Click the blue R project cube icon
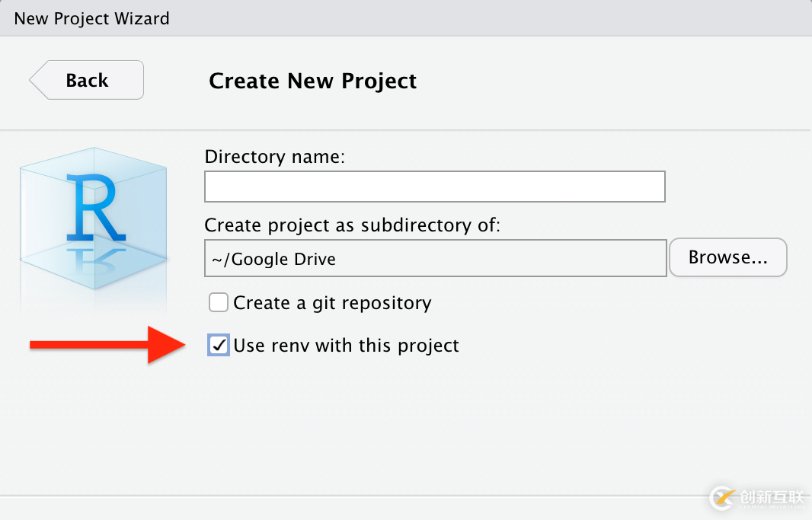Image resolution: width=812 pixels, height=520 pixels. click(94, 204)
